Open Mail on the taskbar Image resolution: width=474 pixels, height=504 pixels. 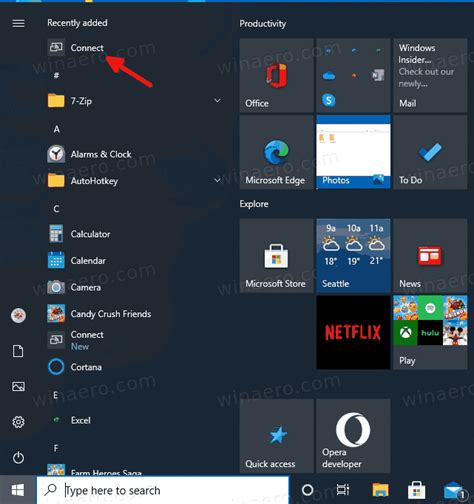454,491
